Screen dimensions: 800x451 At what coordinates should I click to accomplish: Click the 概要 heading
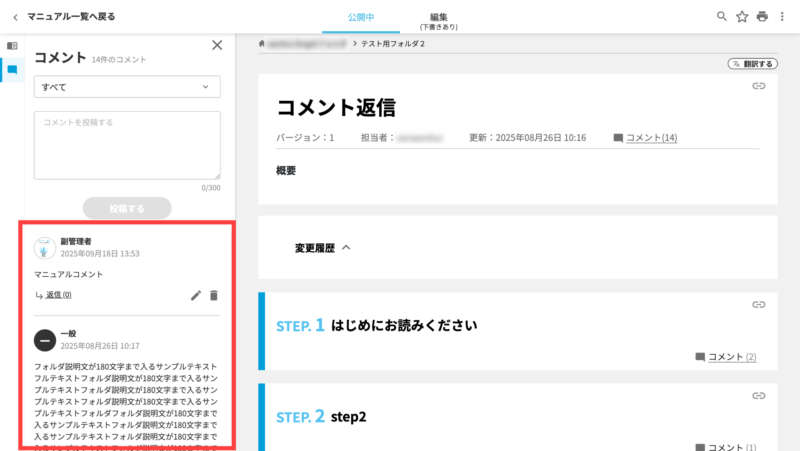tap(286, 170)
